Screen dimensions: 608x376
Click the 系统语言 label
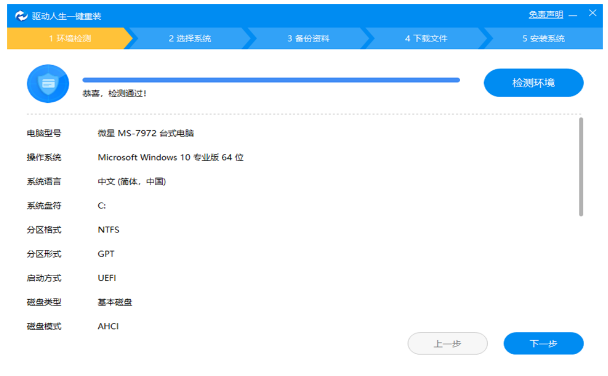coord(44,181)
